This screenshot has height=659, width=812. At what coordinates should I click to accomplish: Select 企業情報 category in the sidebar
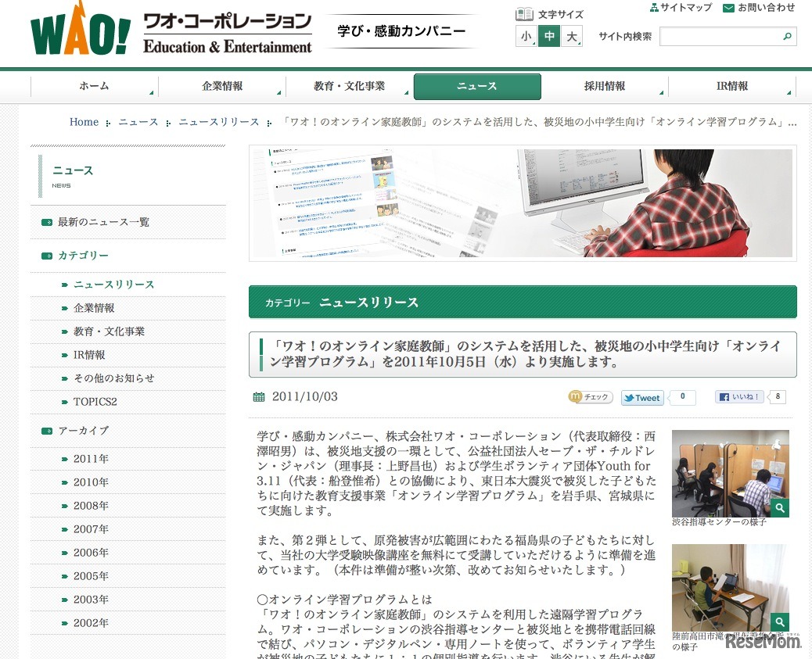point(94,308)
